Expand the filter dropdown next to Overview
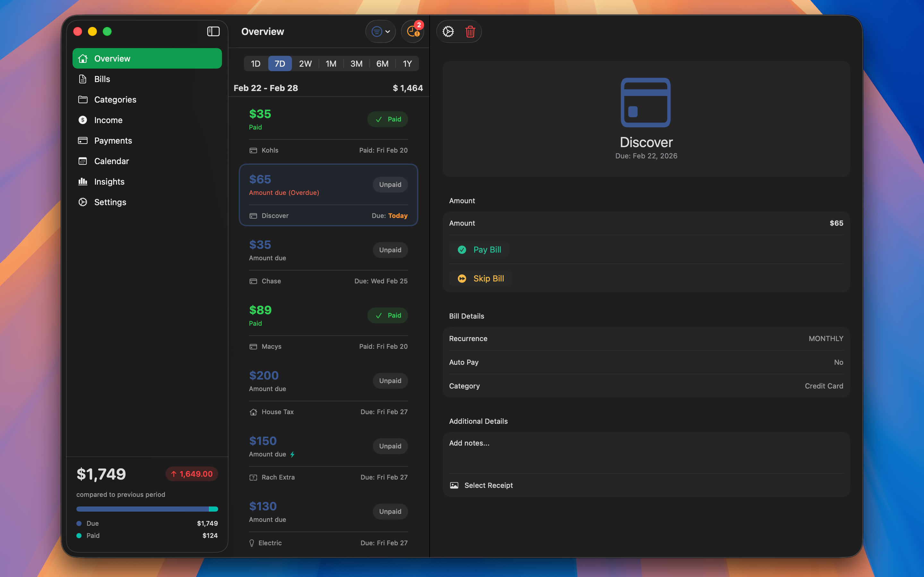 381,31
